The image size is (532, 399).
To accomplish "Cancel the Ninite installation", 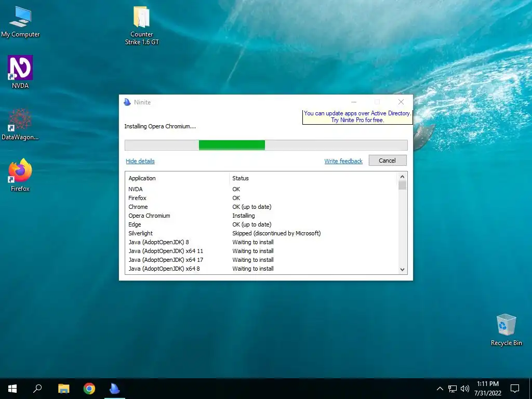I will pyautogui.click(x=388, y=161).
